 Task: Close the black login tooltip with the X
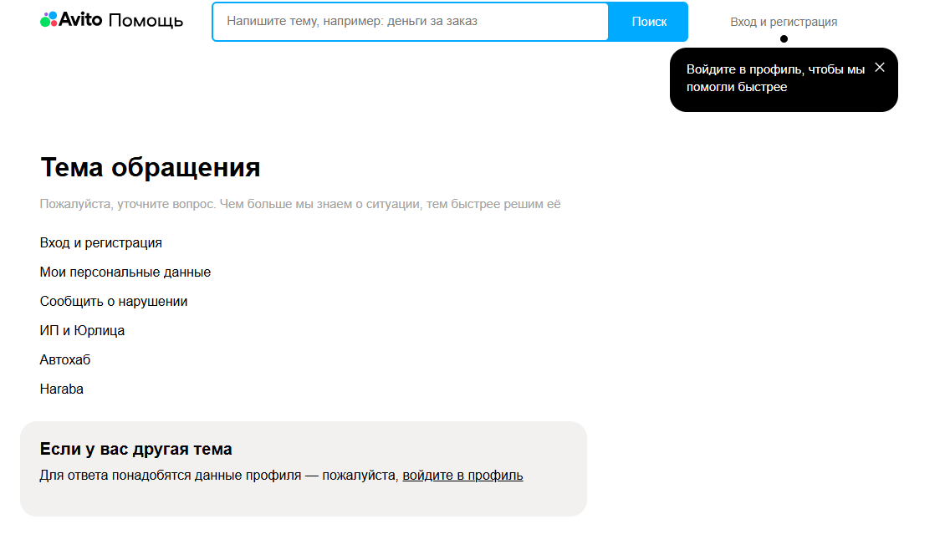[879, 68]
